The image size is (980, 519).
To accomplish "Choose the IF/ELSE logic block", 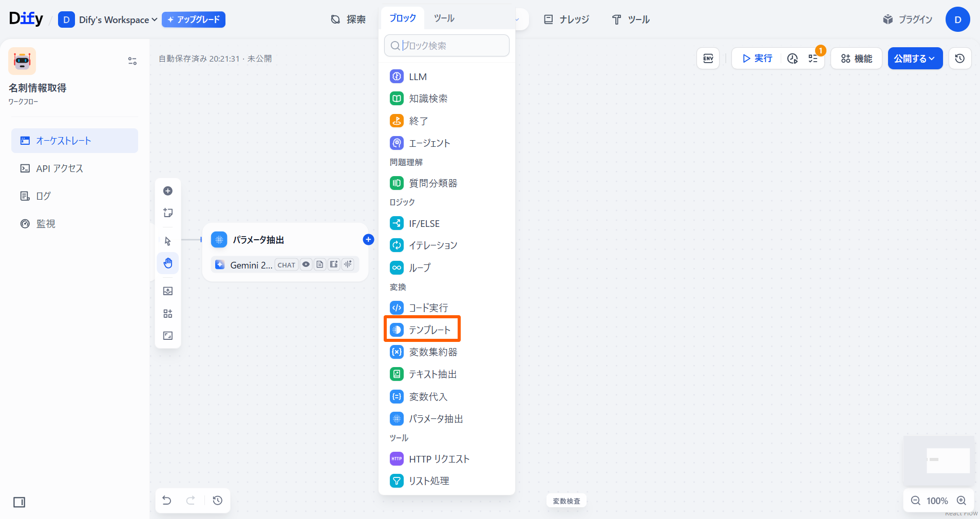I will [424, 223].
